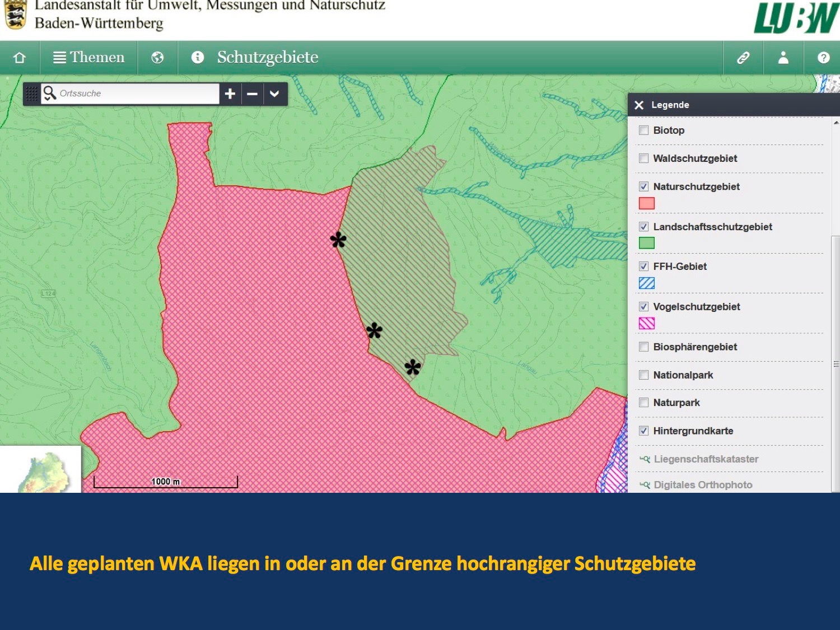Close the Legende panel

639,105
